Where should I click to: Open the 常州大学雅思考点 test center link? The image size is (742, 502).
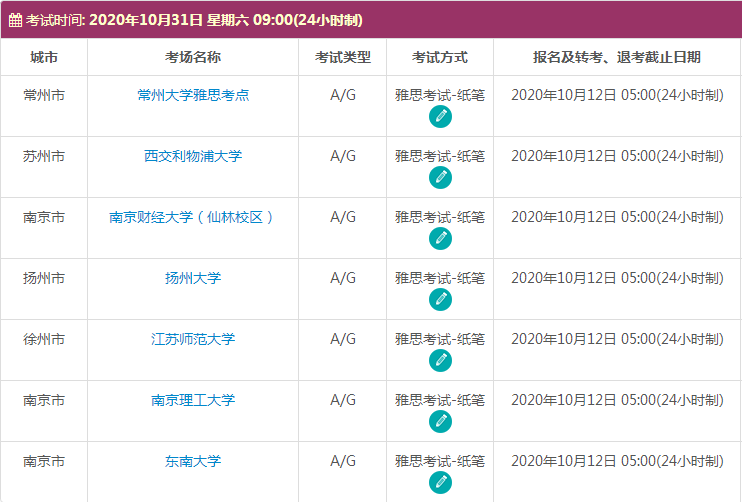[x=193, y=95]
